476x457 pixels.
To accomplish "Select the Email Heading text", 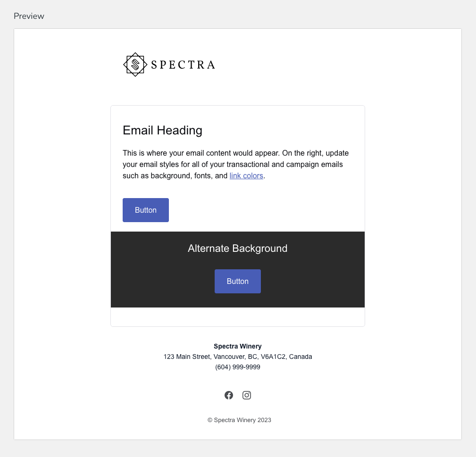I will point(162,131).
